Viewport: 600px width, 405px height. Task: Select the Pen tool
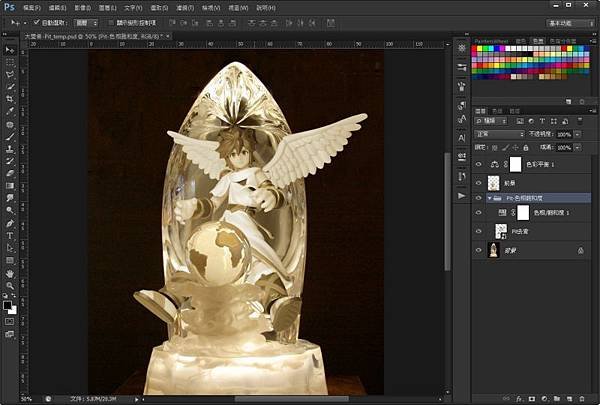point(10,223)
